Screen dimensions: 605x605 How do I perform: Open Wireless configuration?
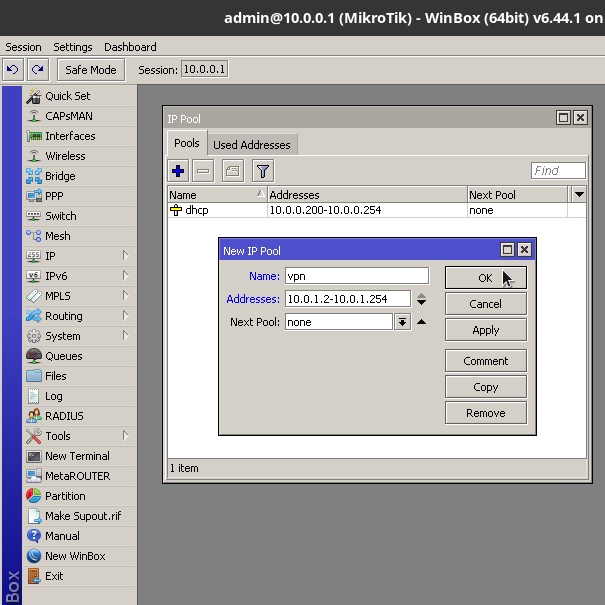(80, 156)
